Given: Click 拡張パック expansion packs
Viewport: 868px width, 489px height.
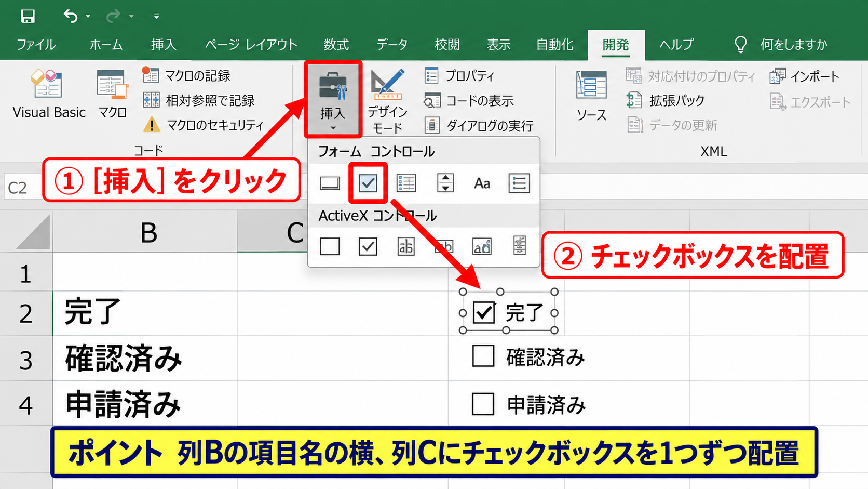Looking at the screenshot, I should (x=666, y=100).
